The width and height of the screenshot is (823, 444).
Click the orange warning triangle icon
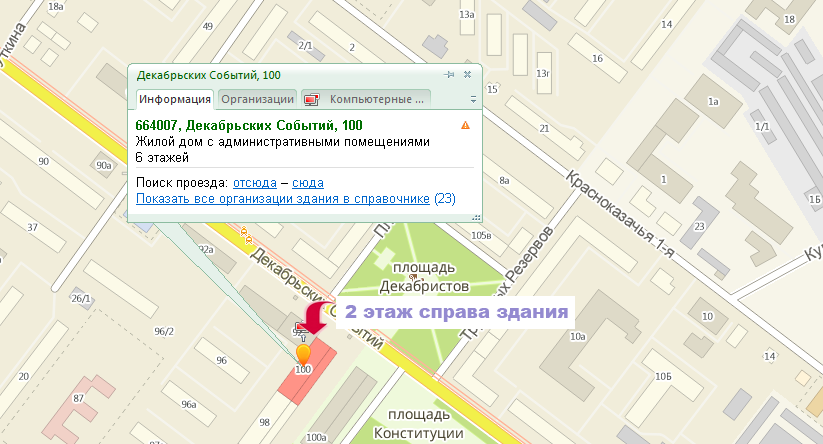pos(465,126)
